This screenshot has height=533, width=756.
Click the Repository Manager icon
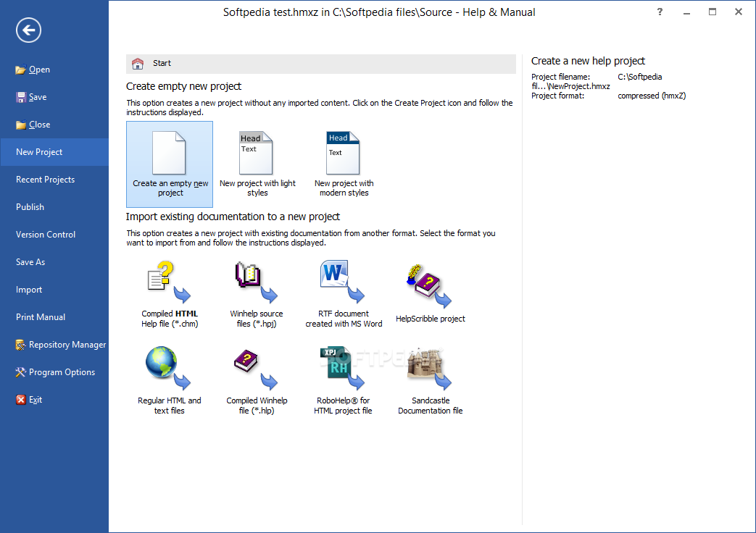coord(20,345)
